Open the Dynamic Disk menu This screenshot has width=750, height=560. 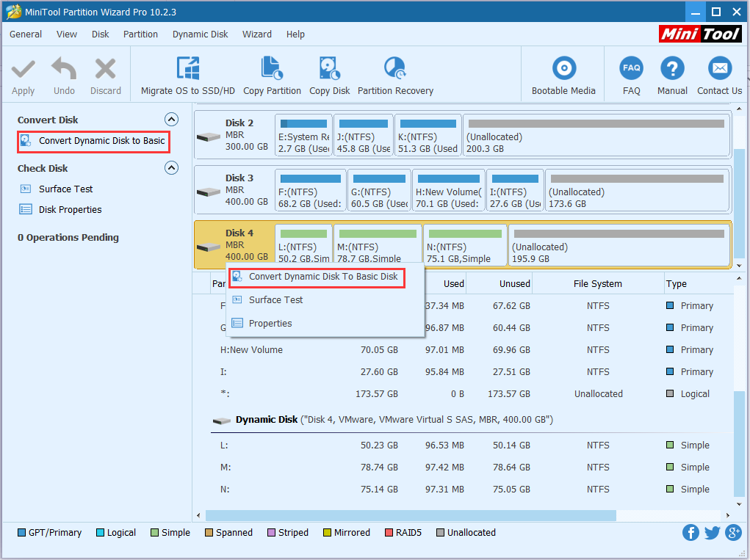[x=200, y=34]
